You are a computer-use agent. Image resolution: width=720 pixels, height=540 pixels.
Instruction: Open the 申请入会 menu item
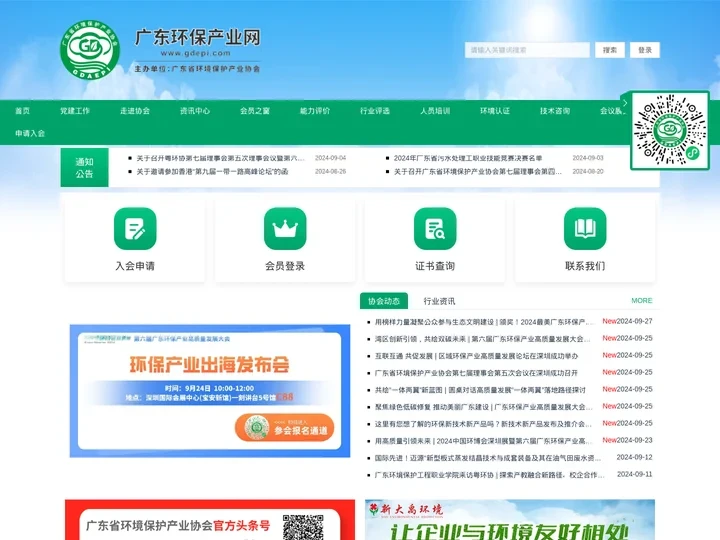pyautogui.click(x=30, y=134)
